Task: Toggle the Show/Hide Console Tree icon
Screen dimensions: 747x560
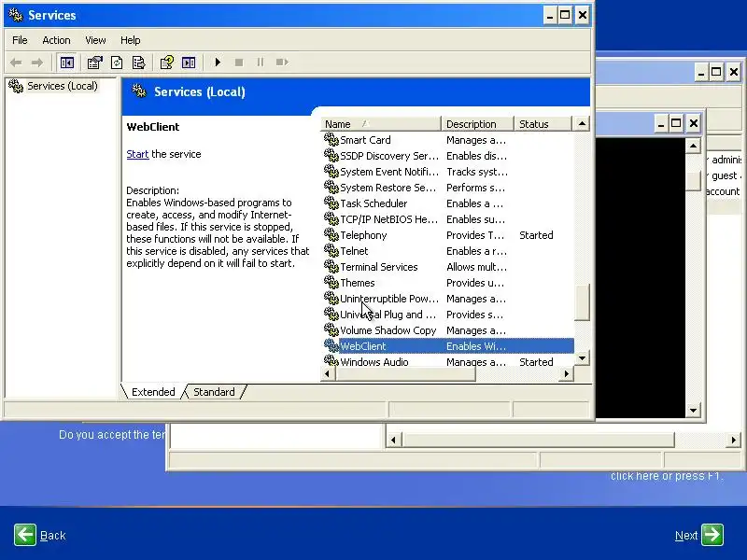Action: [67, 63]
